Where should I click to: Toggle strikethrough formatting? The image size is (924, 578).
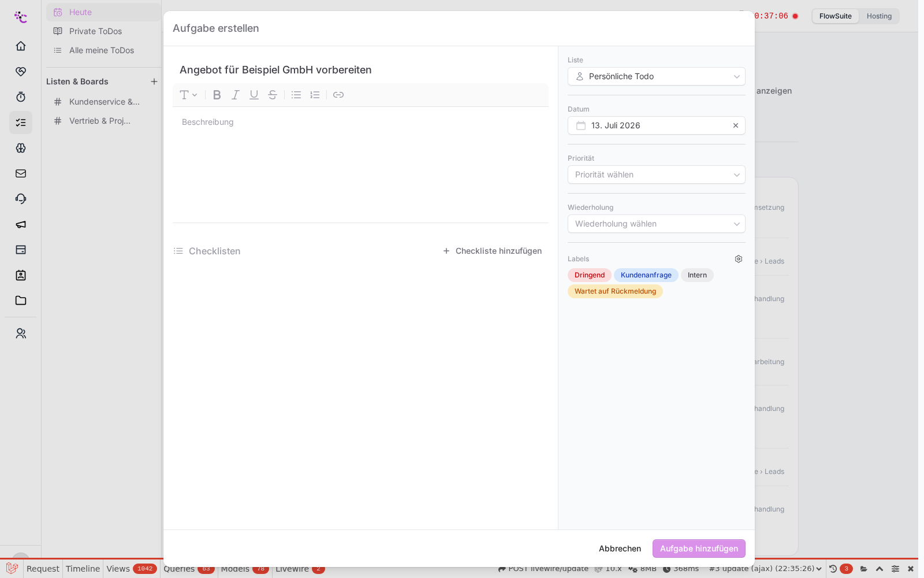(x=273, y=95)
